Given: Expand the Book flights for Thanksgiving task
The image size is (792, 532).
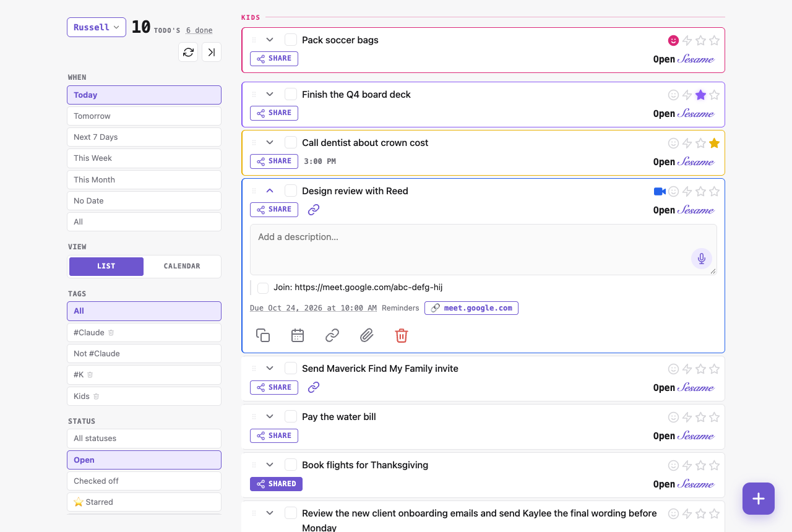Looking at the screenshot, I should pyautogui.click(x=270, y=465).
